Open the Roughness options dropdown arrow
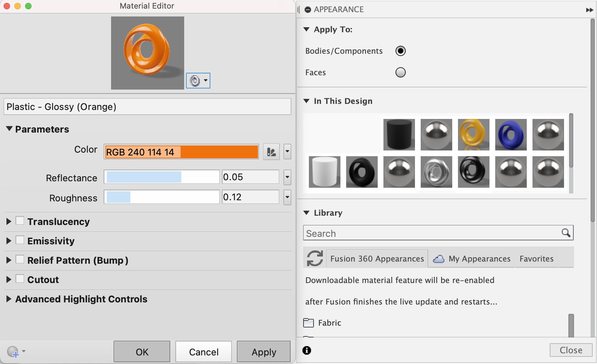The image size is (597, 364). (x=287, y=197)
